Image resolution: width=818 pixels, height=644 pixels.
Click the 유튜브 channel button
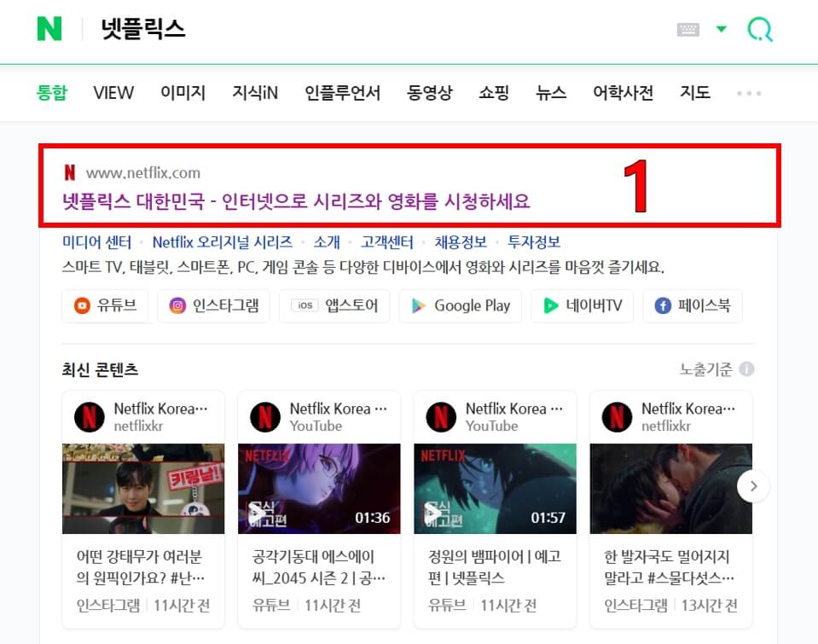[x=105, y=306]
